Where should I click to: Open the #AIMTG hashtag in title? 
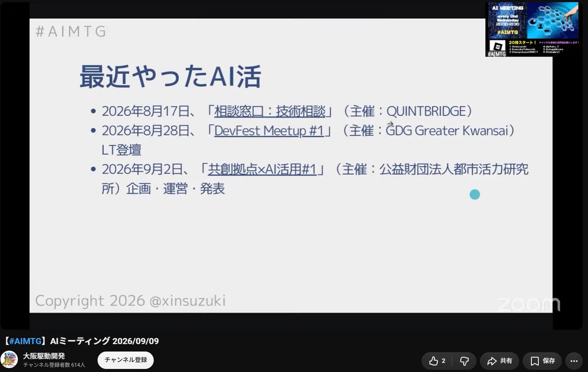click(25, 341)
